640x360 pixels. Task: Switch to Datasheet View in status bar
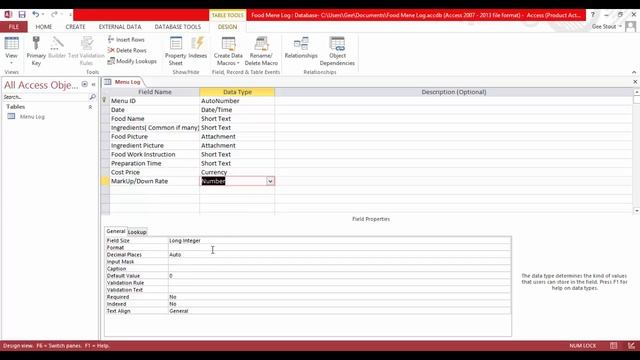click(613, 346)
